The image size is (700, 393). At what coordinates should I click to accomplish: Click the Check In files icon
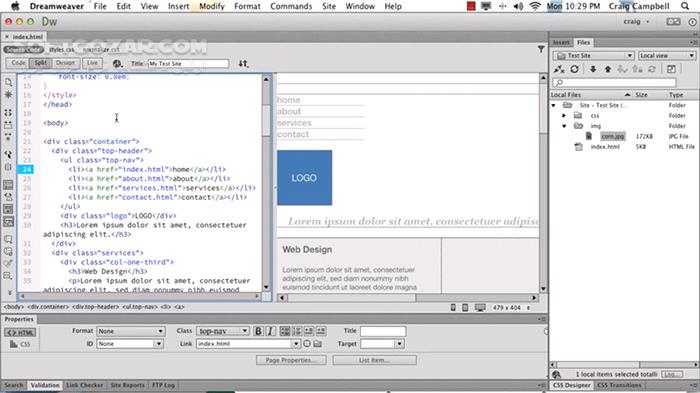638,69
